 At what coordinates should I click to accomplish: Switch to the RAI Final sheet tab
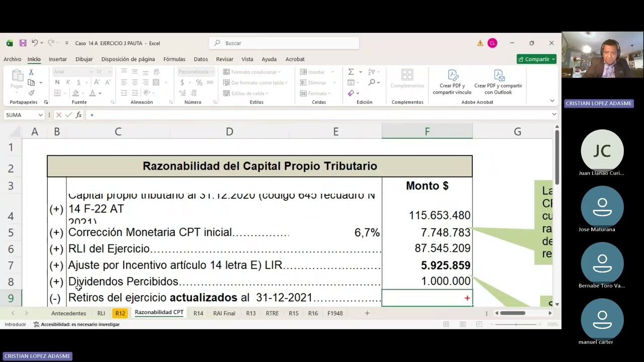pos(224,313)
